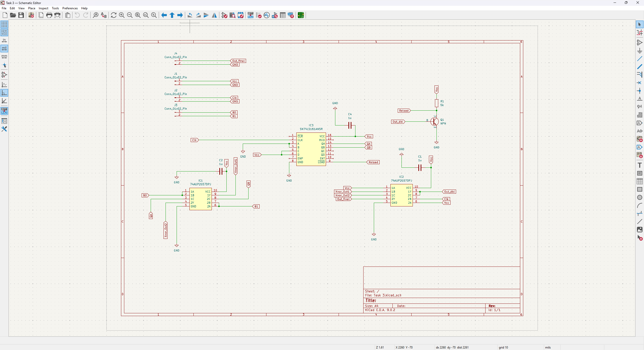
Task: Navigate up one sheet with up arrow
Action: click(x=172, y=15)
